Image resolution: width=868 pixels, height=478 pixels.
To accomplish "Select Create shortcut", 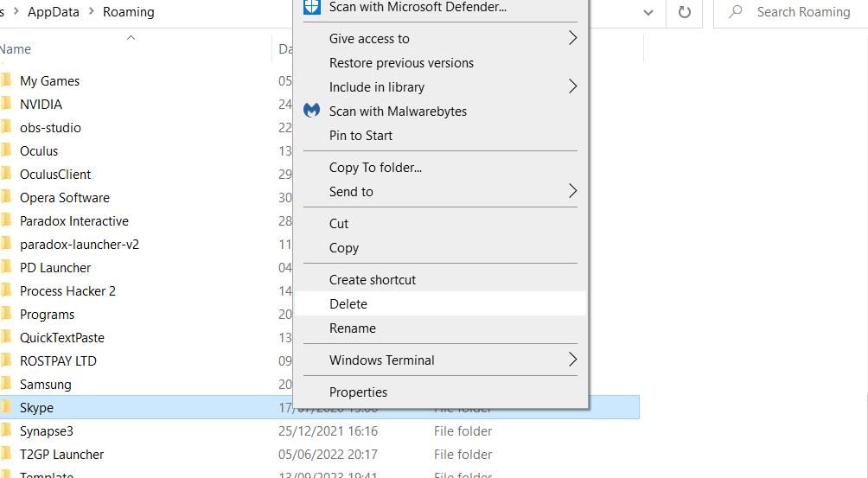I will 441,280.
